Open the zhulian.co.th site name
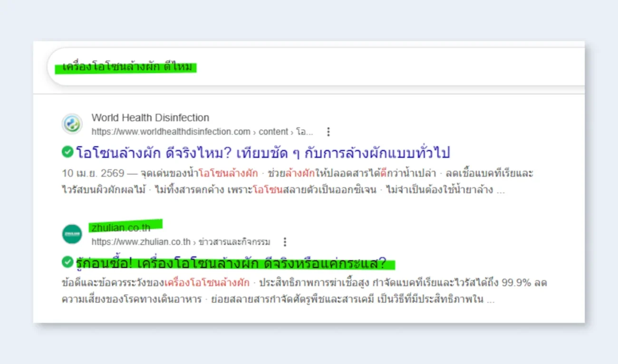 click(121, 228)
